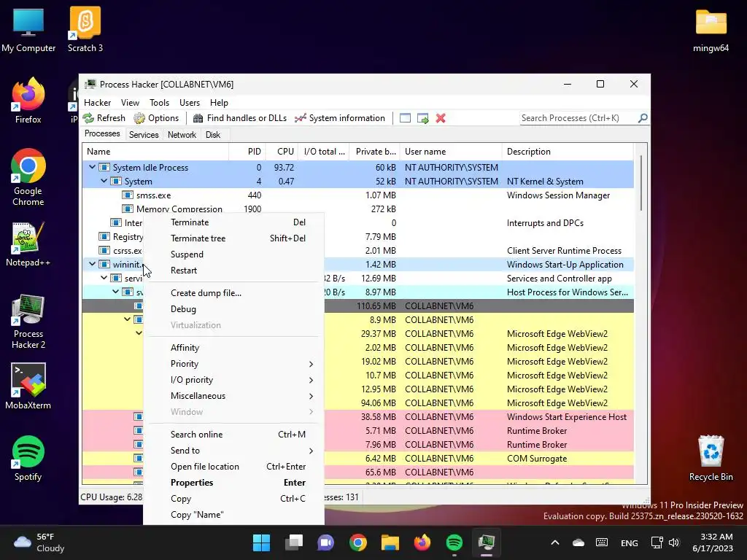Collapse the System process node
Image resolution: width=747 pixels, height=560 pixels.
[x=104, y=181]
